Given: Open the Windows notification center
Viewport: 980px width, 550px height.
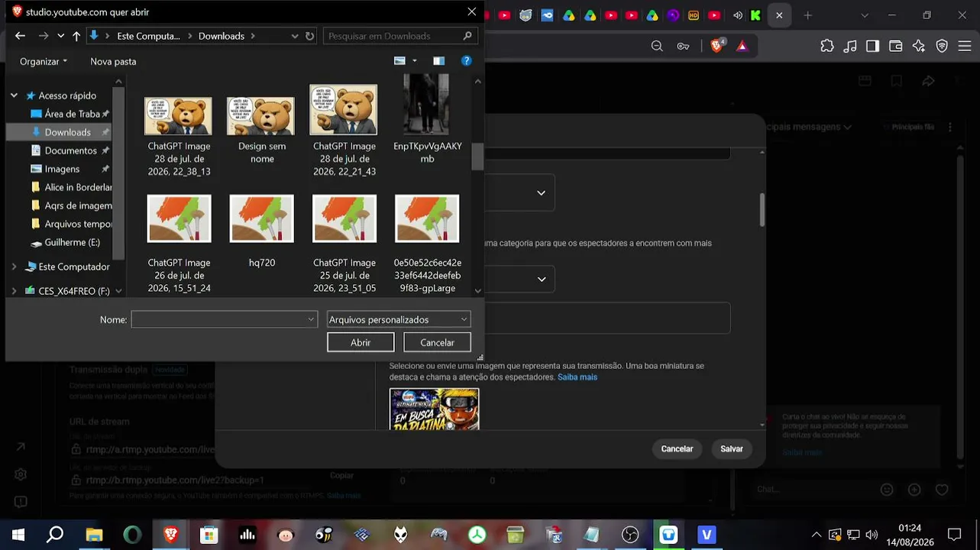Looking at the screenshot, I should point(954,535).
